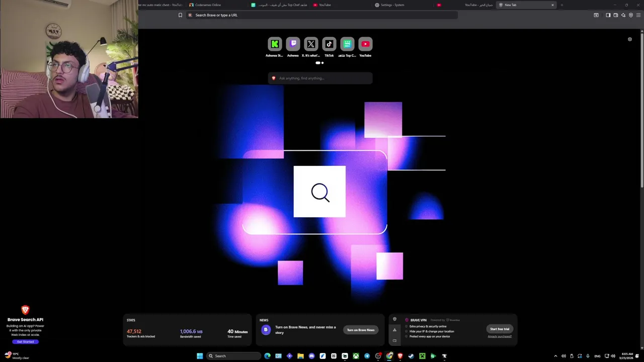Open the Brave main hamburger menu
644x362 pixels.
click(638, 15)
